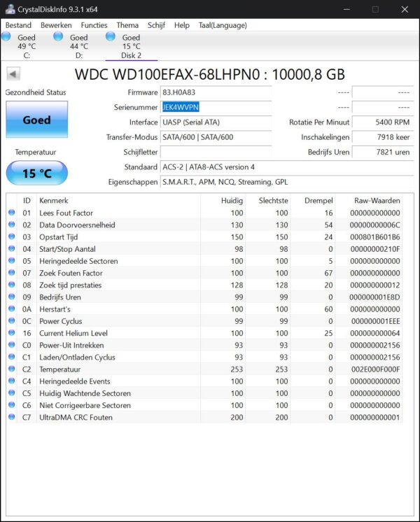Select the Disk 2 status orb

pos(111,36)
